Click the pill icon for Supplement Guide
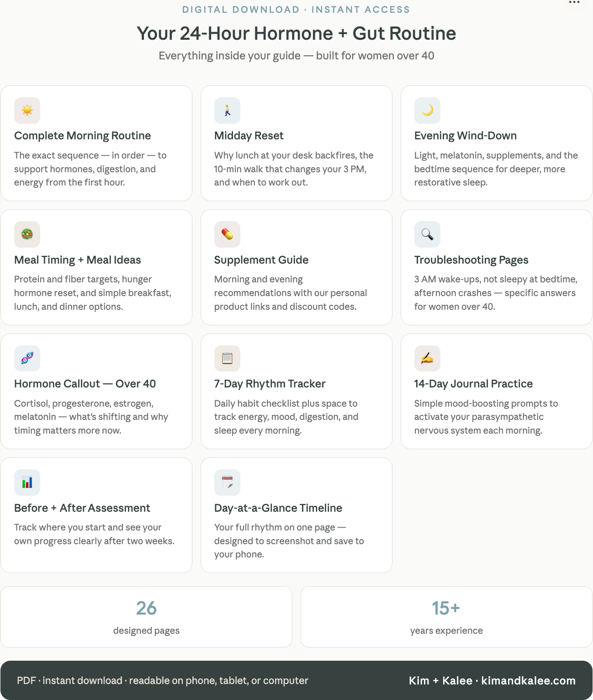 click(x=227, y=234)
